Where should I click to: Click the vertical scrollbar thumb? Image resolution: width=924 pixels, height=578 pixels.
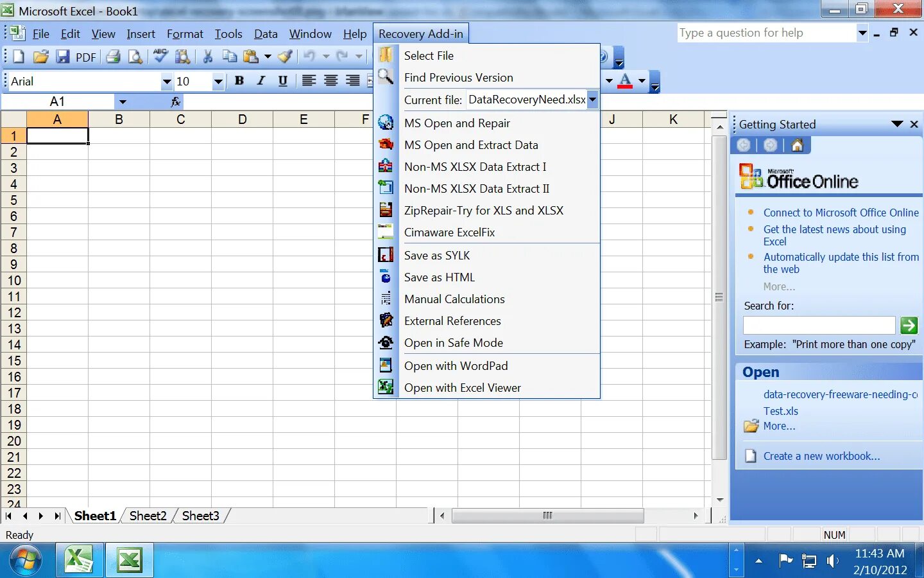719,297
